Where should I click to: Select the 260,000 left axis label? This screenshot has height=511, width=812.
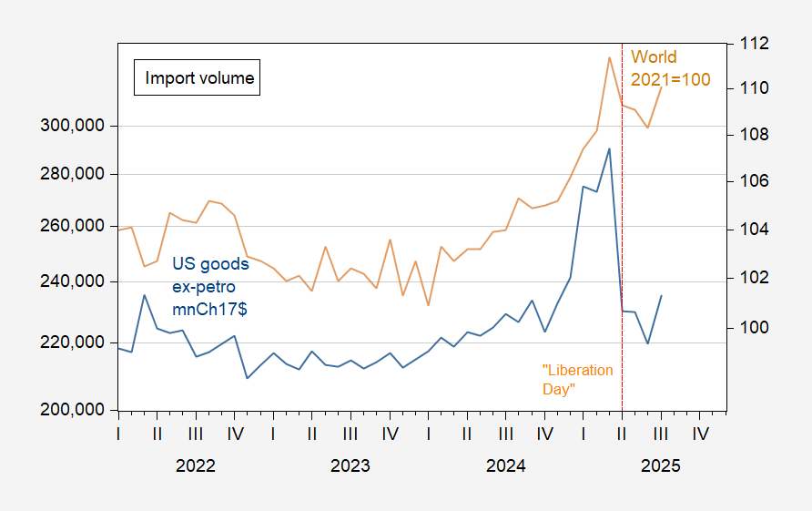(x=77, y=227)
